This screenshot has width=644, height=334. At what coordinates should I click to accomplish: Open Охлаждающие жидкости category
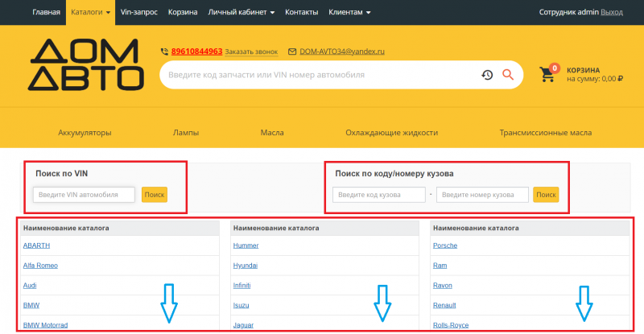point(391,133)
